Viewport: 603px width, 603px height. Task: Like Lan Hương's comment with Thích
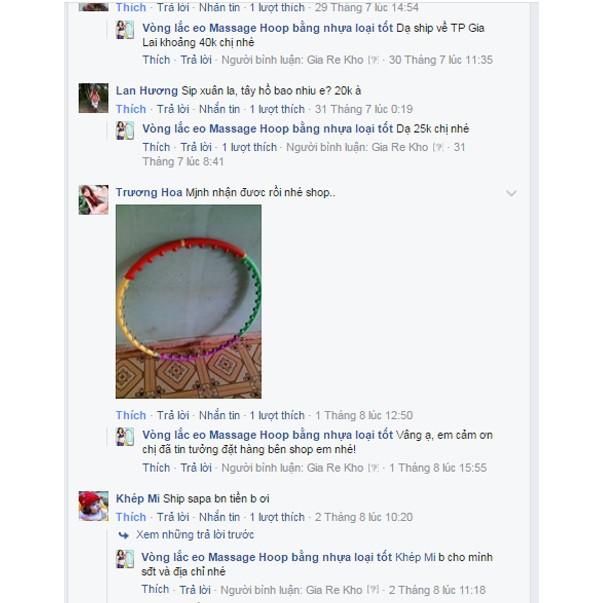click(131, 109)
